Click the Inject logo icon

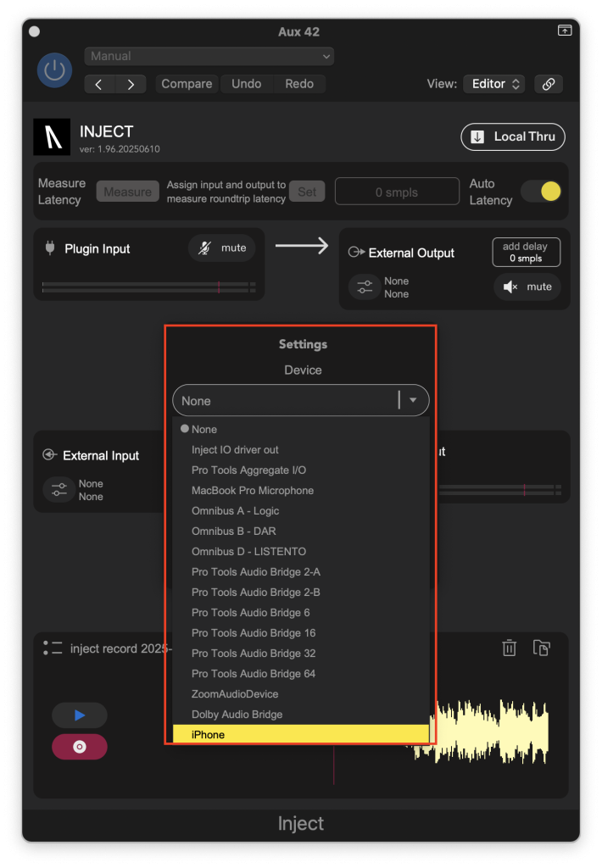pyautogui.click(x=52, y=136)
